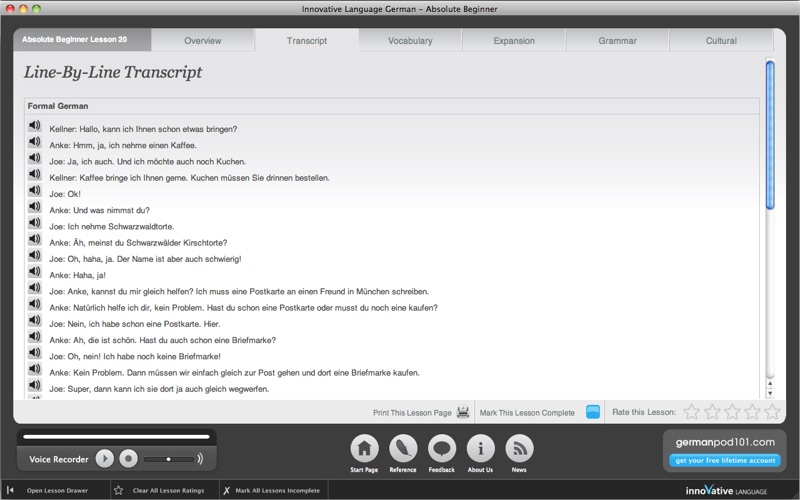The height and width of the screenshot is (500, 800).
Task: Switch to the Cultural tab
Action: (x=721, y=40)
